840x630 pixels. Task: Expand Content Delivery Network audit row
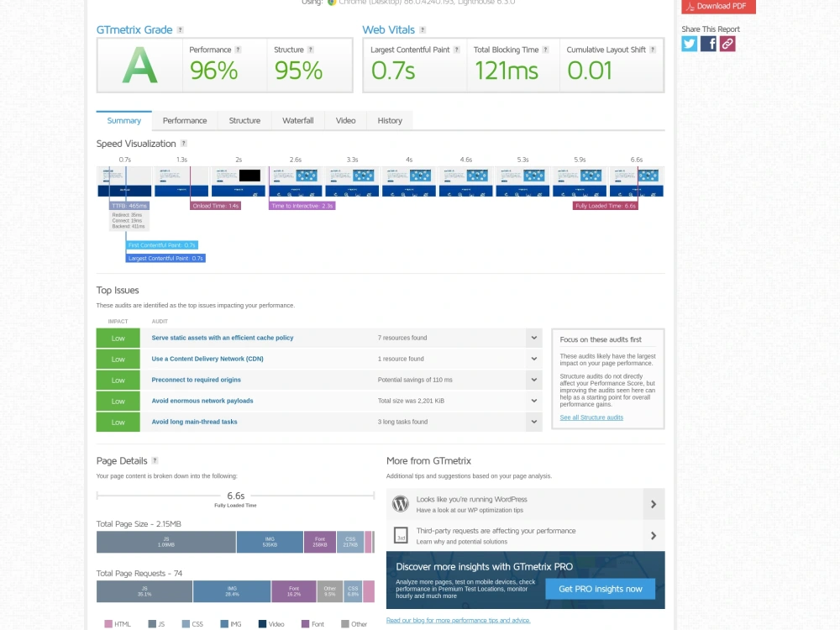(x=534, y=359)
